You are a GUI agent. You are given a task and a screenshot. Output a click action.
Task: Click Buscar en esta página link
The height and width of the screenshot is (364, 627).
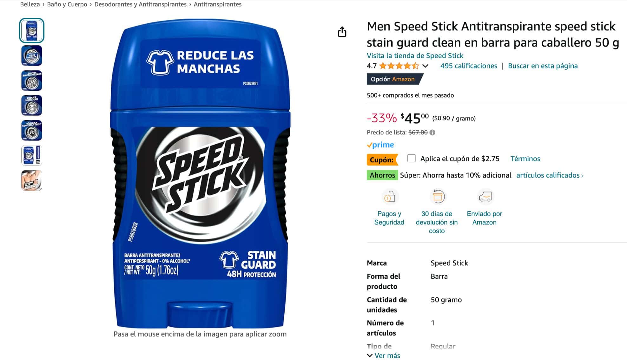(x=543, y=66)
